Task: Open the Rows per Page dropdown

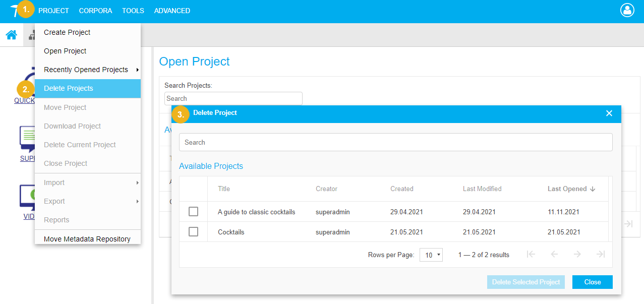Action: [431, 255]
